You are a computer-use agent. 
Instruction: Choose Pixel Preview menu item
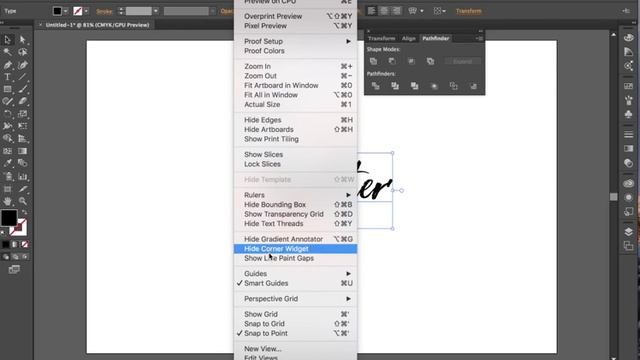pyautogui.click(x=296, y=26)
